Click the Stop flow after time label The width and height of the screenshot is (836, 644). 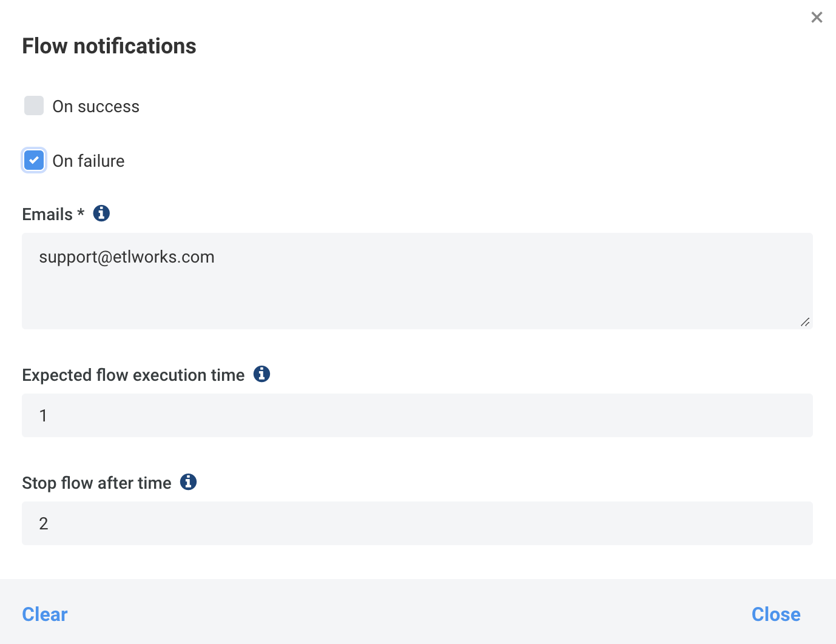point(97,483)
